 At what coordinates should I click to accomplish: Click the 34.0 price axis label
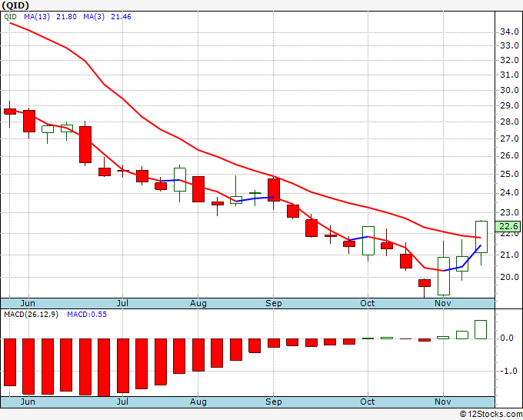click(509, 32)
